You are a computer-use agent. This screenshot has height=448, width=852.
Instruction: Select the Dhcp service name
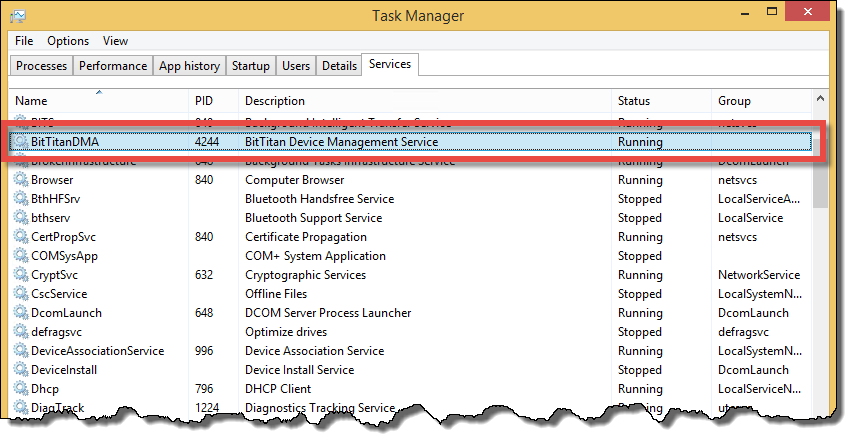pyautogui.click(x=45, y=389)
